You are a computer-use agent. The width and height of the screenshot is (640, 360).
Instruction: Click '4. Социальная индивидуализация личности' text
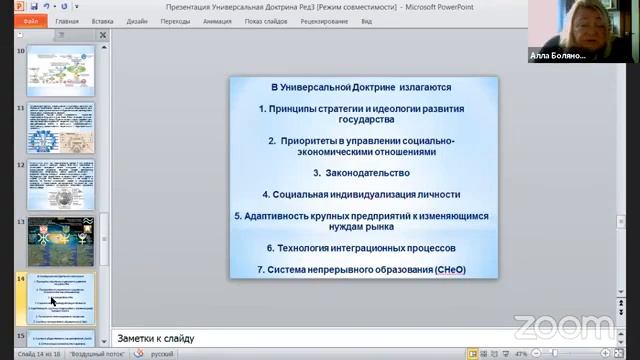361,195
